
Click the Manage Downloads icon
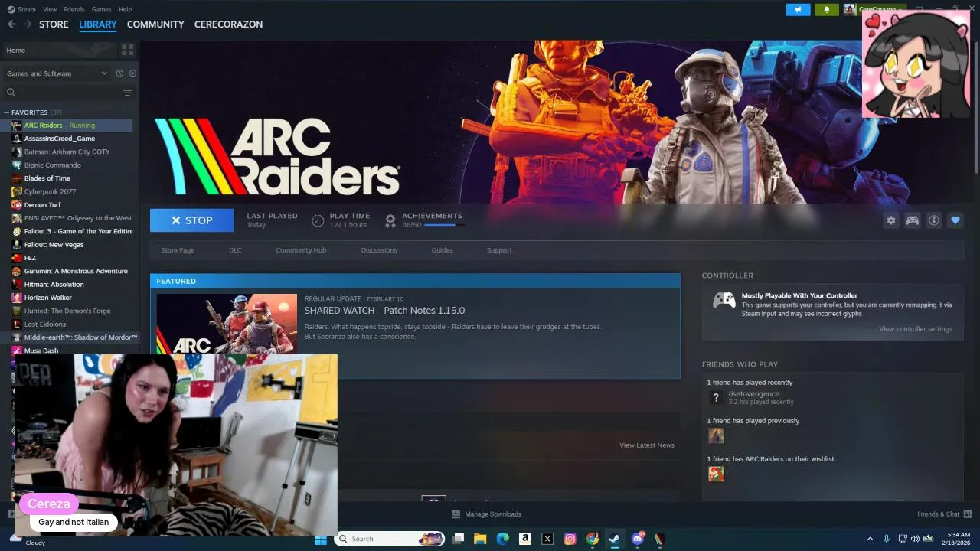pyautogui.click(x=456, y=514)
